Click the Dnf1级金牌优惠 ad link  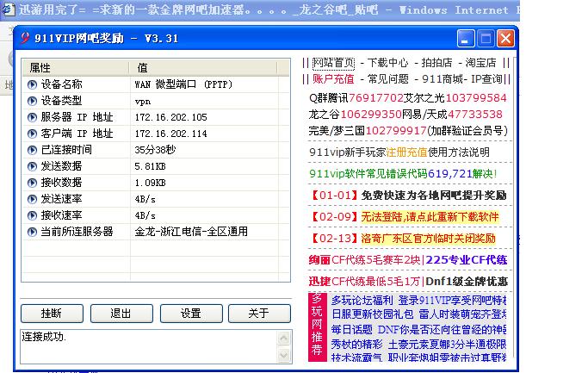pyautogui.click(x=467, y=282)
